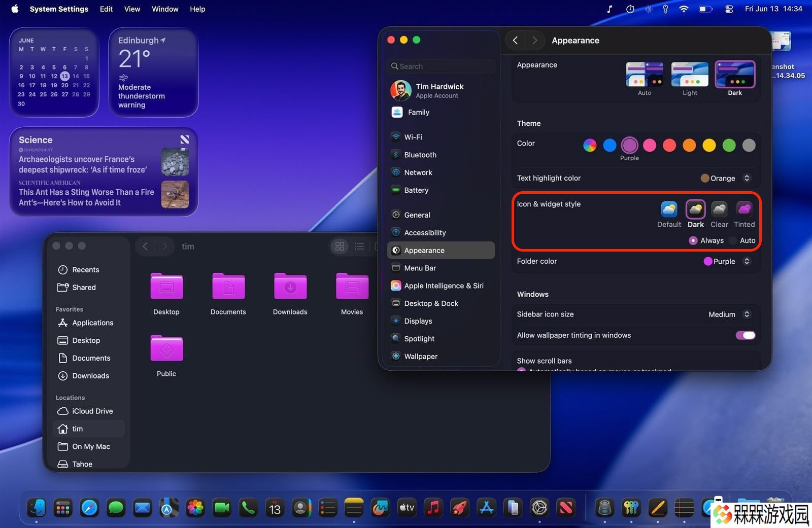Go forward in the System Settings window
Viewport: 812px width, 528px height.
pos(534,40)
